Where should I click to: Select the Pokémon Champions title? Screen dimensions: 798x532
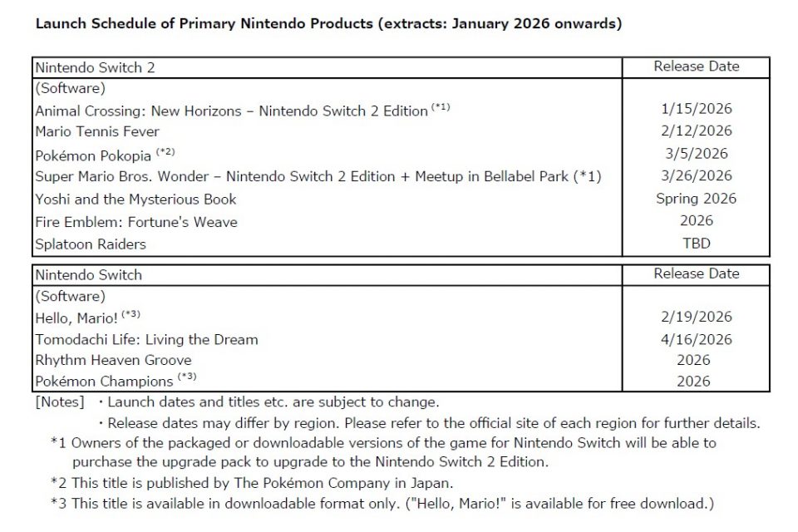tap(104, 382)
